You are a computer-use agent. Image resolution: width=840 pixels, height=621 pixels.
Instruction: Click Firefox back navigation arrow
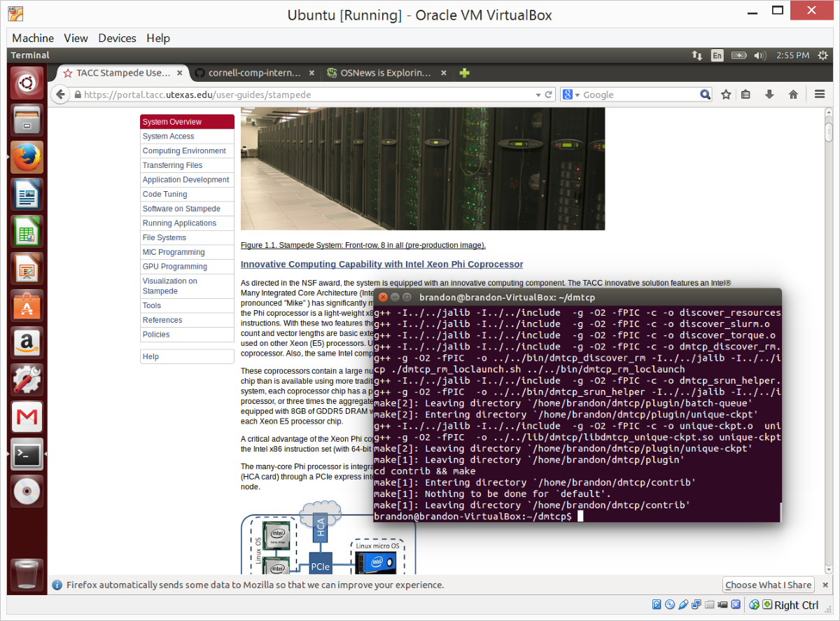point(61,95)
